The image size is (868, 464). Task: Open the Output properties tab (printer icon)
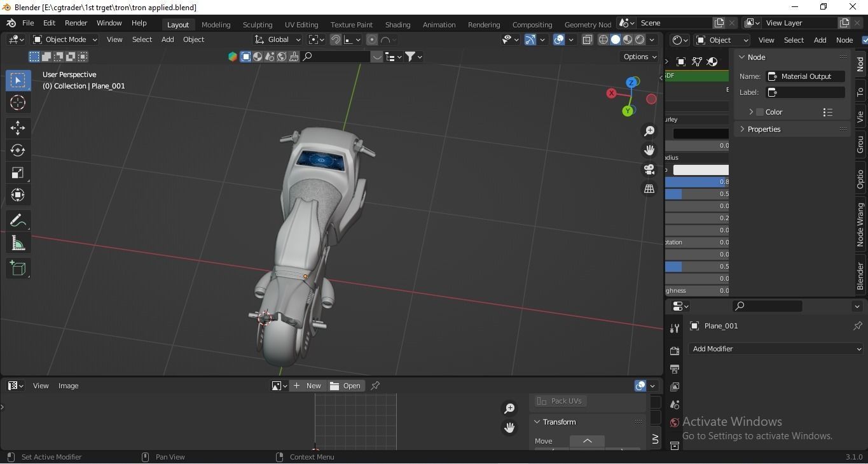coord(675,369)
